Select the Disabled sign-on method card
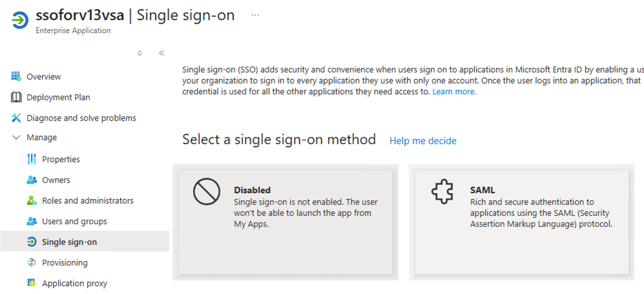 tap(285, 222)
